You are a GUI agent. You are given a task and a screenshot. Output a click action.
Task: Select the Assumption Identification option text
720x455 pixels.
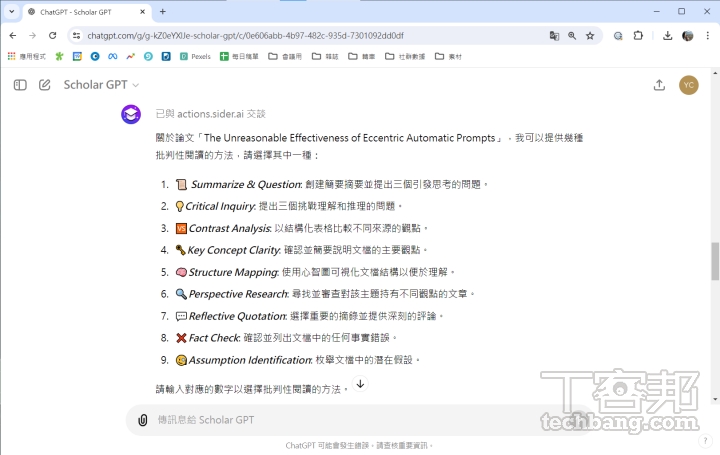click(x=250, y=360)
